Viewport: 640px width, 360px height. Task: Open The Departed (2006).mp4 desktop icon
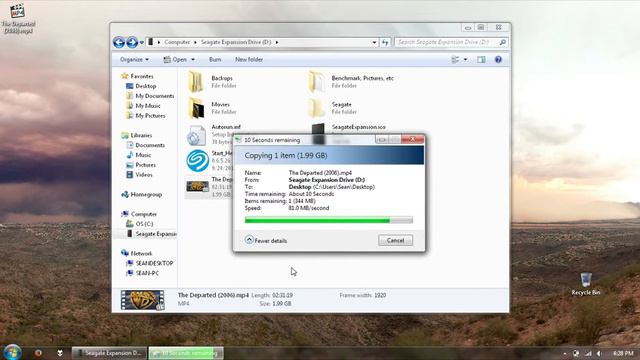(18, 18)
